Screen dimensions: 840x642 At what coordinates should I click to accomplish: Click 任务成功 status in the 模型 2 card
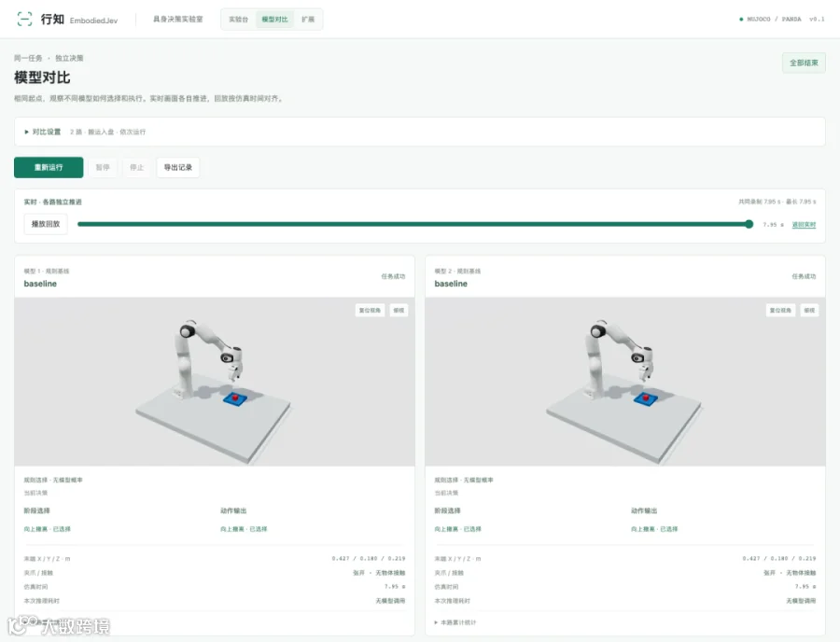(805, 276)
